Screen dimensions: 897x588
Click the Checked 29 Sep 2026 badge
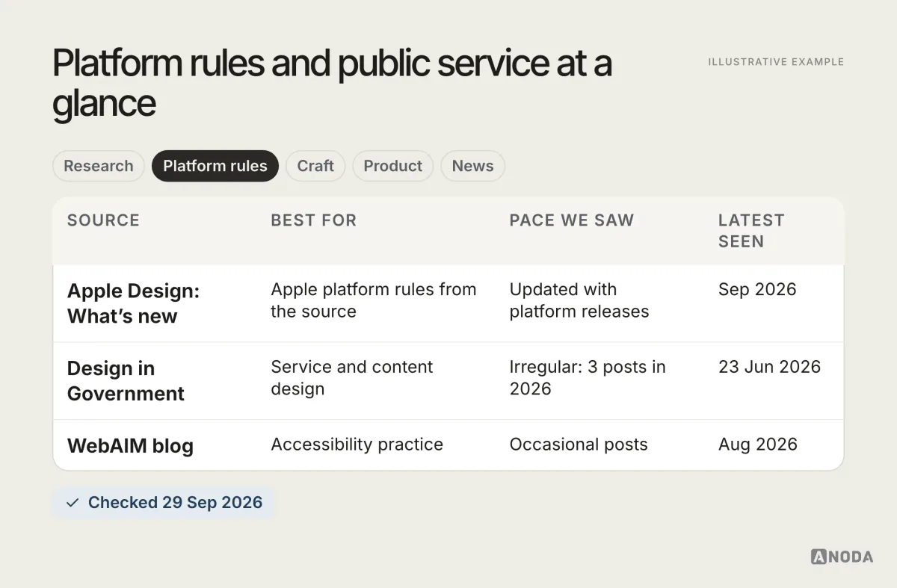tap(164, 503)
